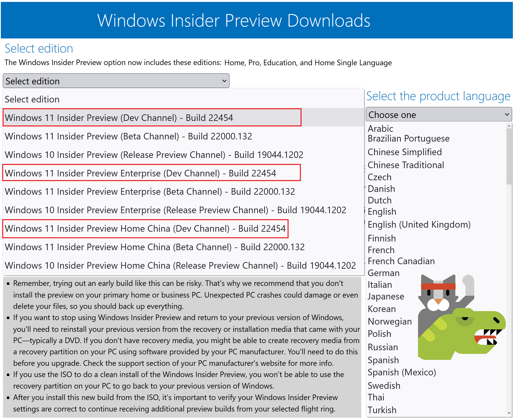Pick Chinese Simplified language option

(x=404, y=152)
